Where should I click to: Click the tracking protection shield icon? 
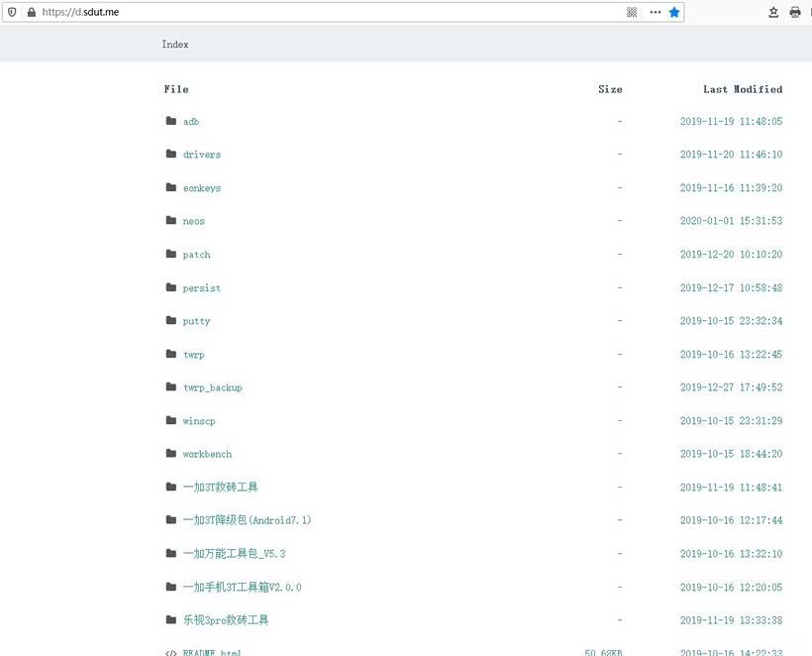click(x=11, y=12)
